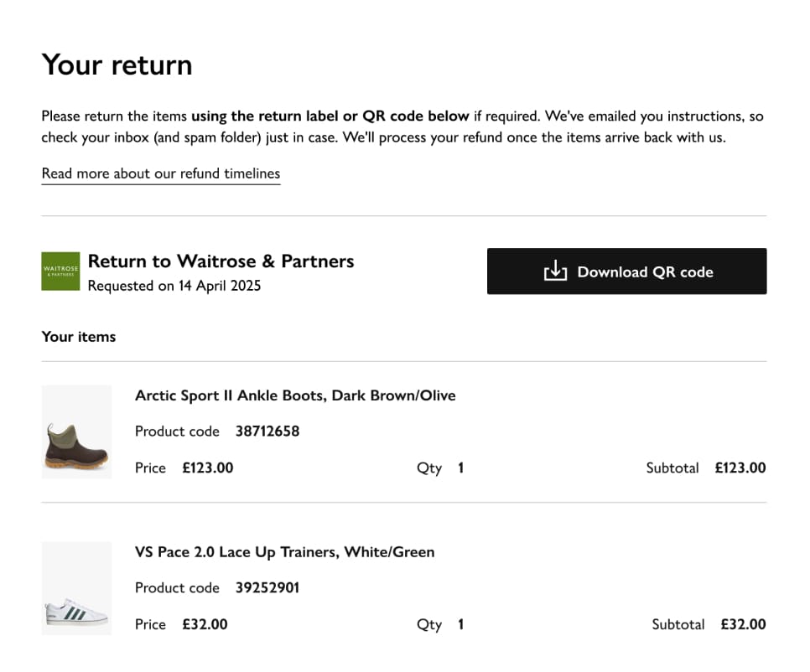Viewport: 810px width, 672px height.
Task: Click the trainers subtotal £32.00
Action: [742, 624]
